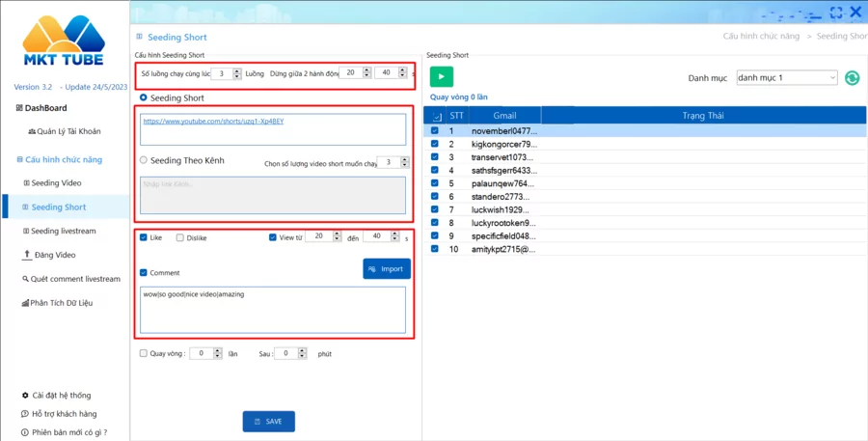Collapse the Cấu hình chức năng section

[x=60, y=159]
